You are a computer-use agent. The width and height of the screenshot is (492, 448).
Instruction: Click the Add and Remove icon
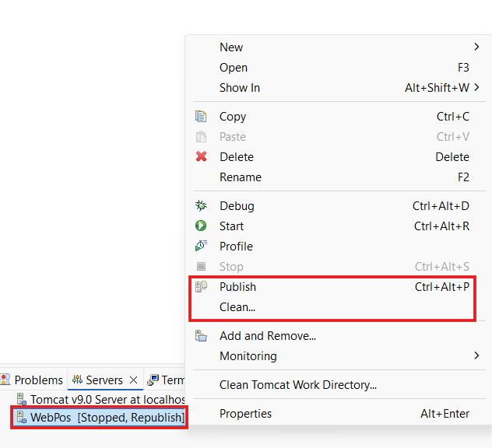click(201, 336)
